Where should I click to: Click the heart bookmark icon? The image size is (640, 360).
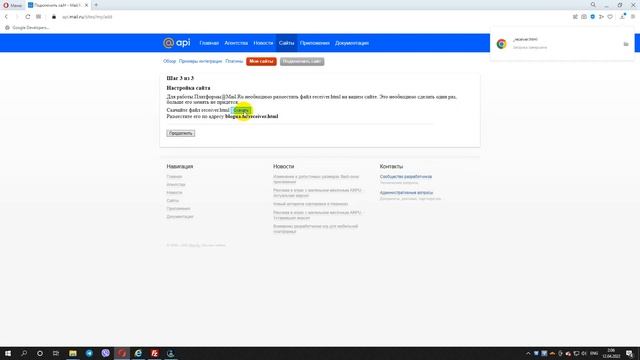pos(610,17)
